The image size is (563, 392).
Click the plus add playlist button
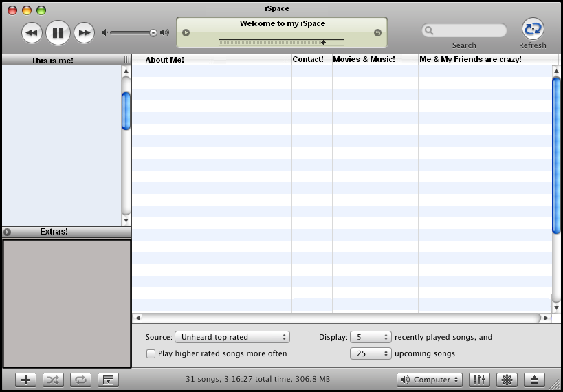[26, 380]
